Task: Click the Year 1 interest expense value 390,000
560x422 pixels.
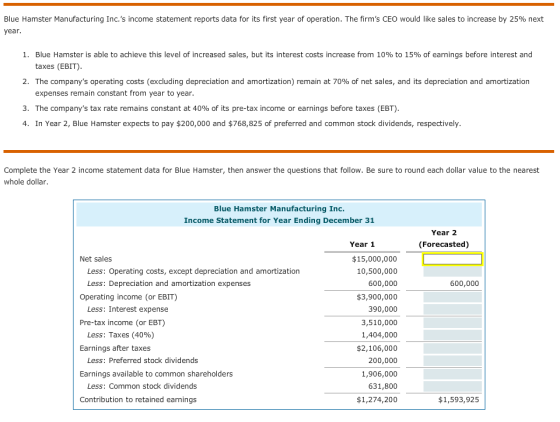Action: pos(383,309)
